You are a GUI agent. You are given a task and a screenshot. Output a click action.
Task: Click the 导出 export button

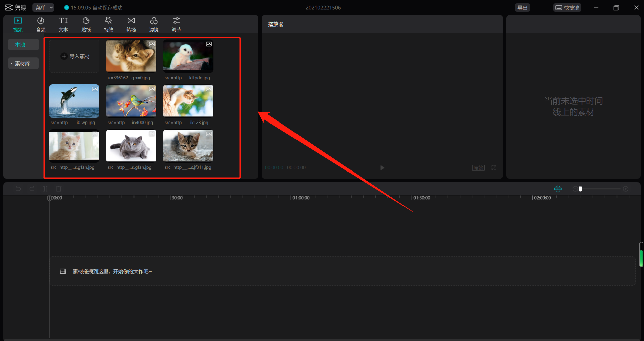522,8
